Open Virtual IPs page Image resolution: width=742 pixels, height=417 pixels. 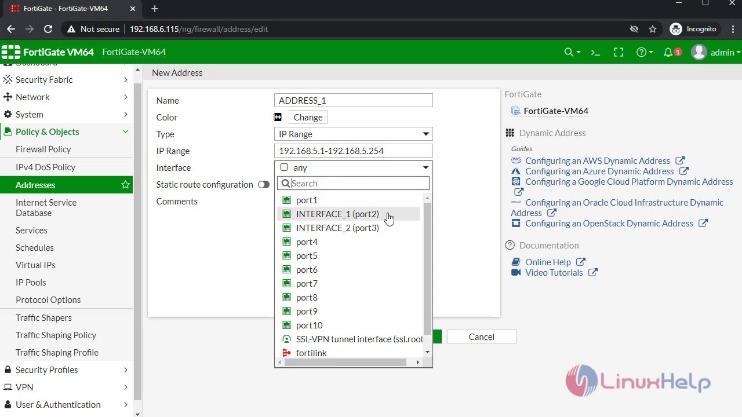click(35, 265)
